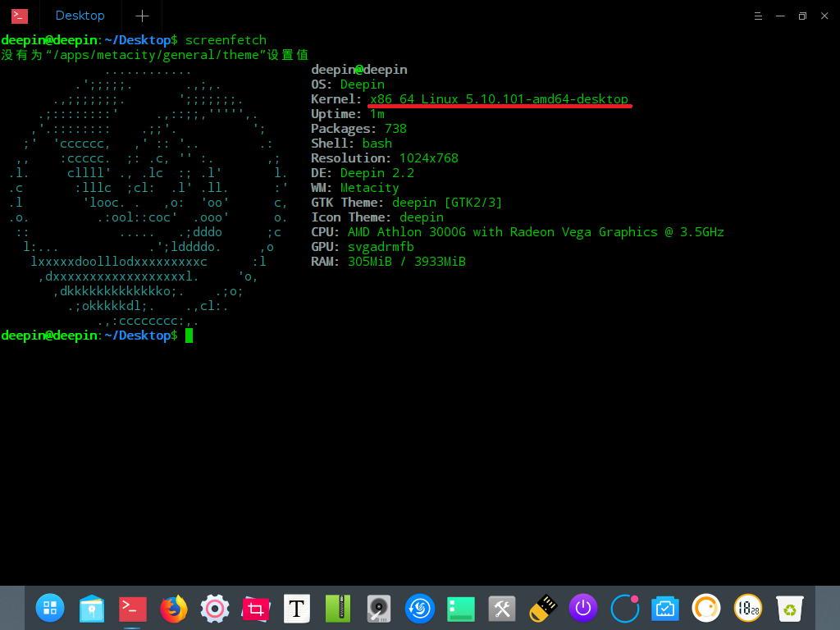Screen dimensions: 840x630
Task: Launch the deepin Screenshot crop tool
Action: pyautogui.click(x=255, y=609)
